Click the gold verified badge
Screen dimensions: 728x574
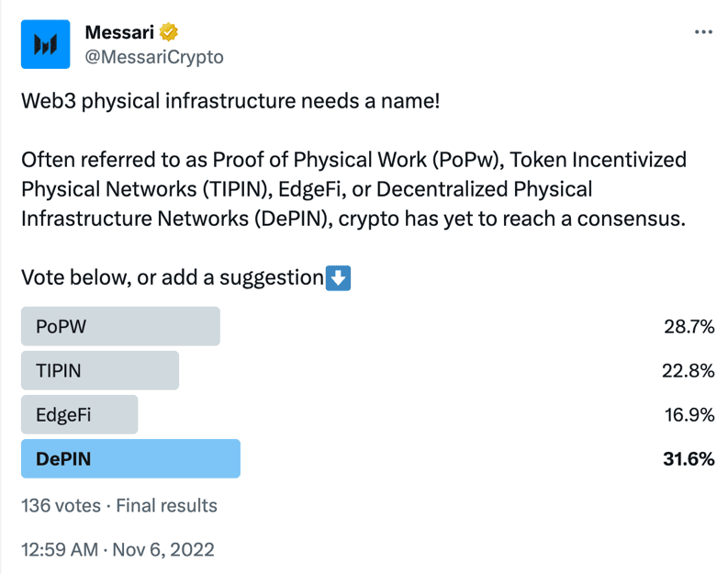[x=168, y=33]
